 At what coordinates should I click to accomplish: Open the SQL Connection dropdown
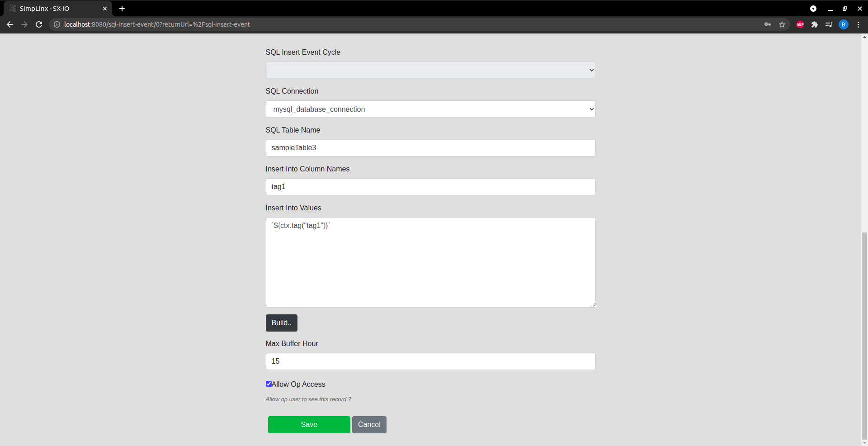pos(430,109)
